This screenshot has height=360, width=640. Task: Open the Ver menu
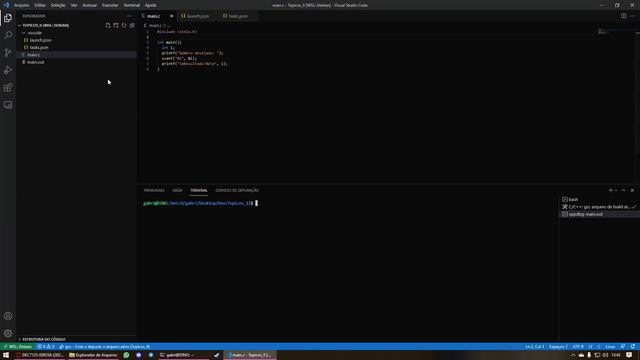point(74,5)
